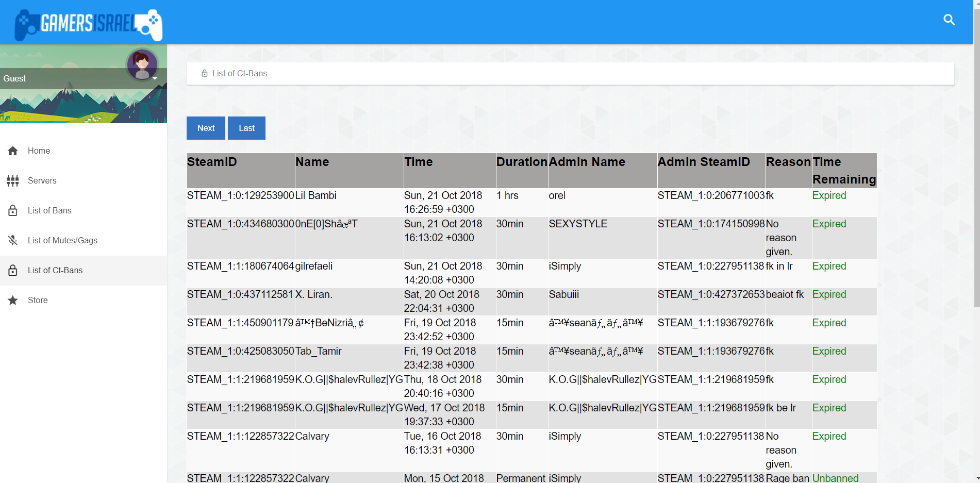Image resolution: width=980 pixels, height=483 pixels.
Task: Click the Store star icon
Action: point(13,301)
